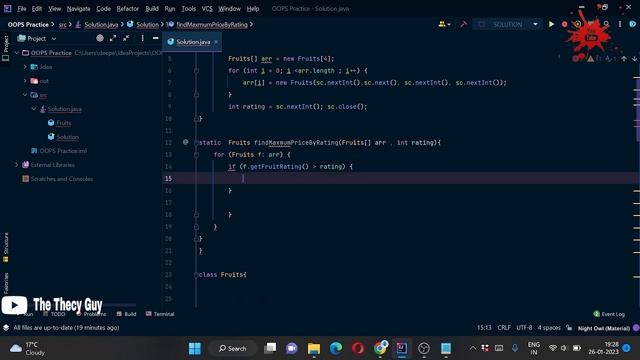Click the src breadcrumb in navigation bar
640x360 pixels.
pos(62,24)
